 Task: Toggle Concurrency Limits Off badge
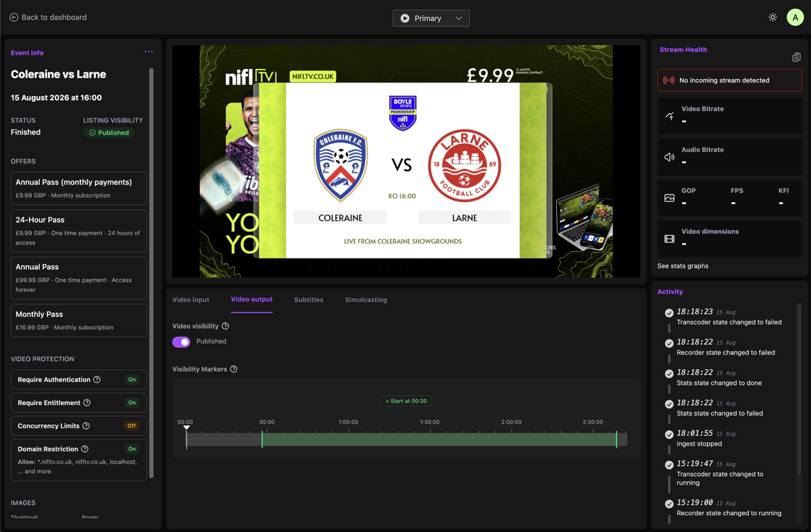132,426
